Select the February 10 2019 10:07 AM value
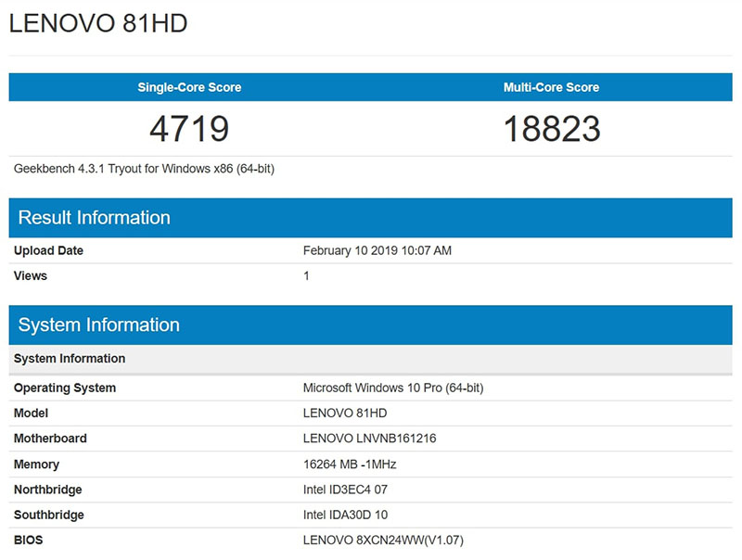 click(x=377, y=250)
